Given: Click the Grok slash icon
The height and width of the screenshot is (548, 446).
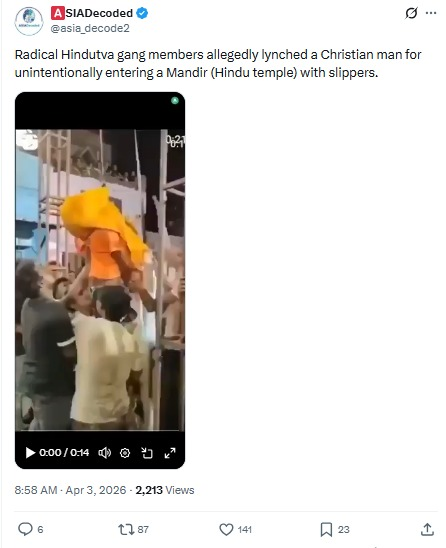Looking at the screenshot, I should [x=411, y=13].
